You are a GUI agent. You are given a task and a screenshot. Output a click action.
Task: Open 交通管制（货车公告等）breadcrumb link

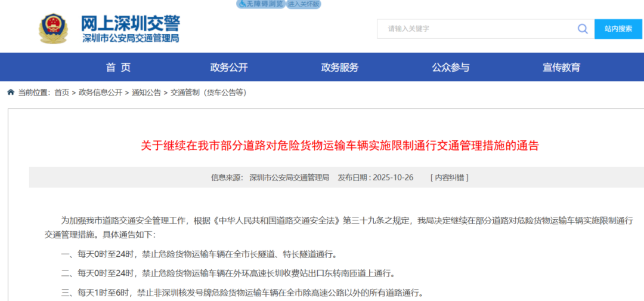(208, 93)
